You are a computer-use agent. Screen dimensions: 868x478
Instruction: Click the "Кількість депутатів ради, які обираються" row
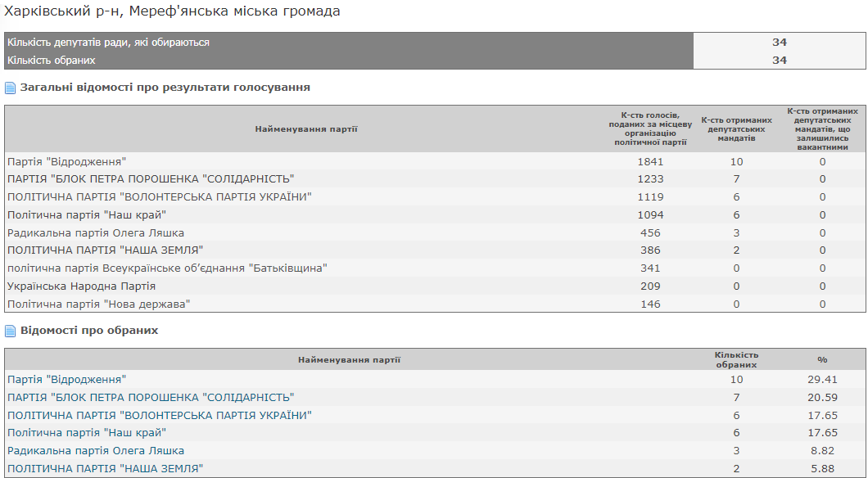pos(108,43)
